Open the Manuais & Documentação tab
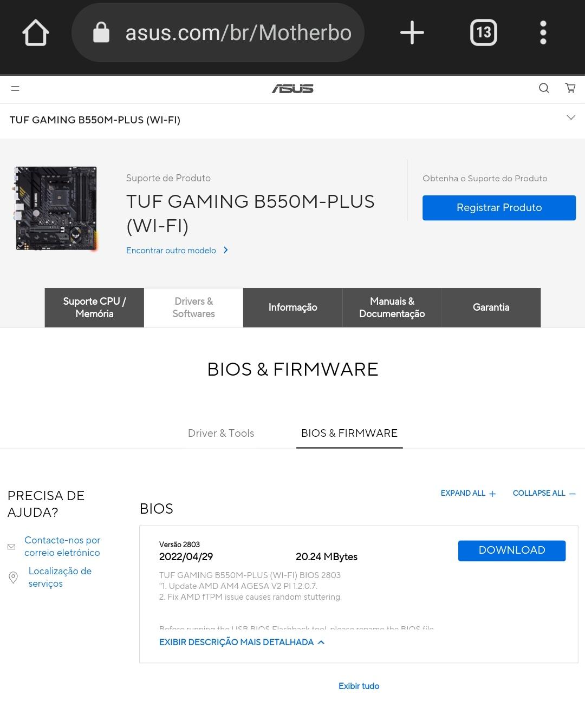 click(x=392, y=307)
